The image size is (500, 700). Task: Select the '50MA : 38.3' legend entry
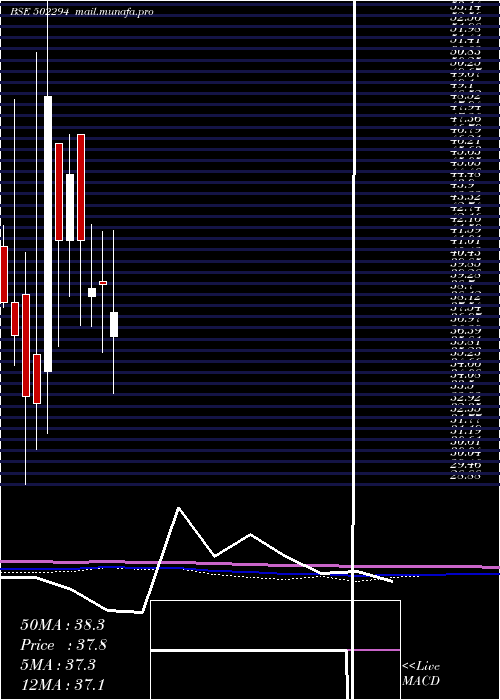(62, 625)
